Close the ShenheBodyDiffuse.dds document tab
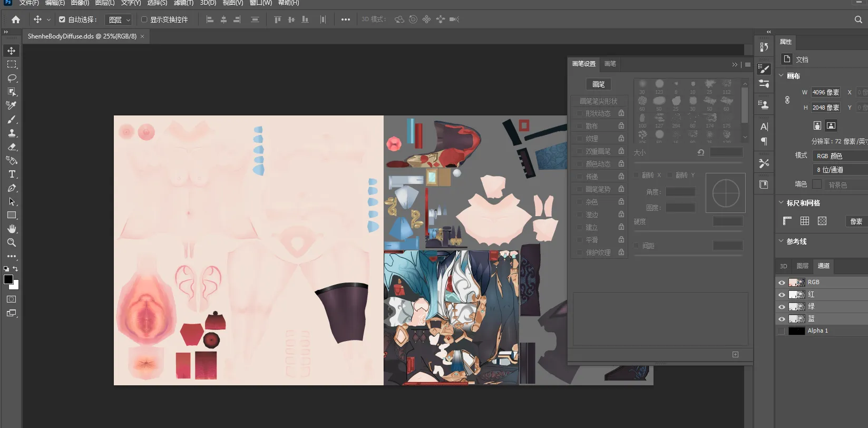Image resolution: width=868 pixels, height=428 pixels. point(142,36)
